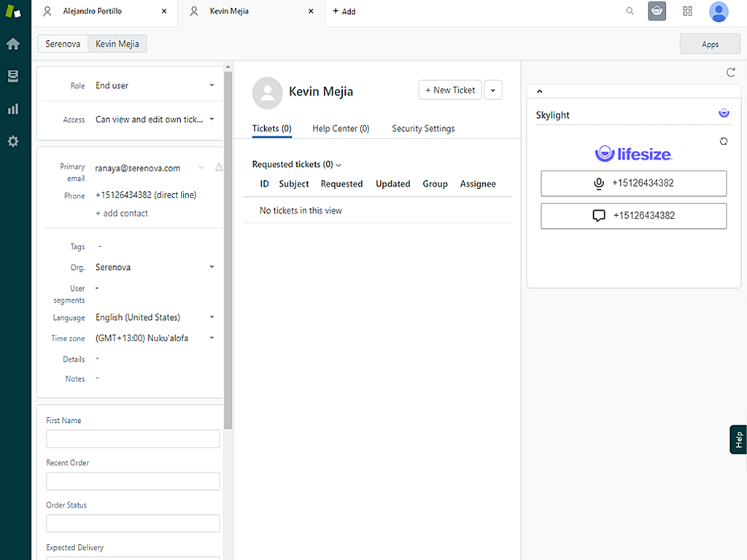Screen dimensions: 747x560
Task: Click the search magnifier icon in top bar
Action: 630,12
